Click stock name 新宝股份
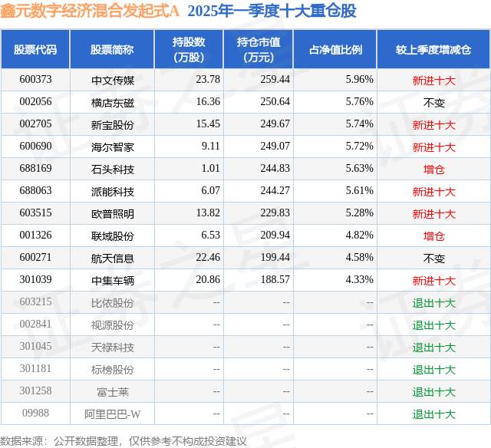The width and height of the screenshot is (491, 448). click(113, 125)
